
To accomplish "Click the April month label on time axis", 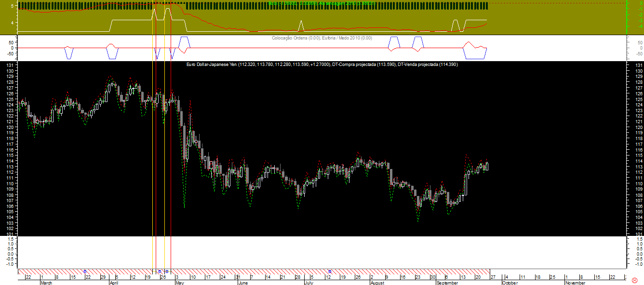I will coord(114,283).
